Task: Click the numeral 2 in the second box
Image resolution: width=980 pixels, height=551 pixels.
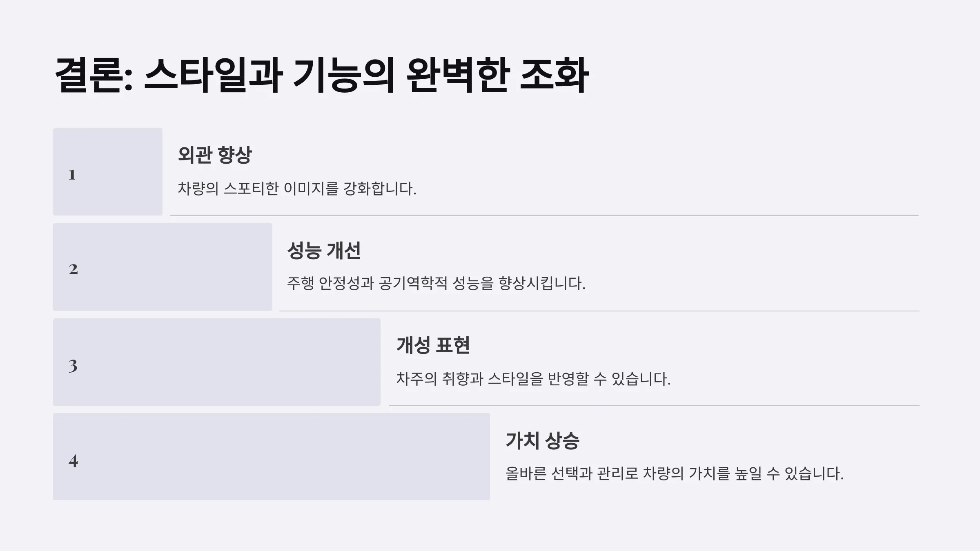Action: click(73, 269)
